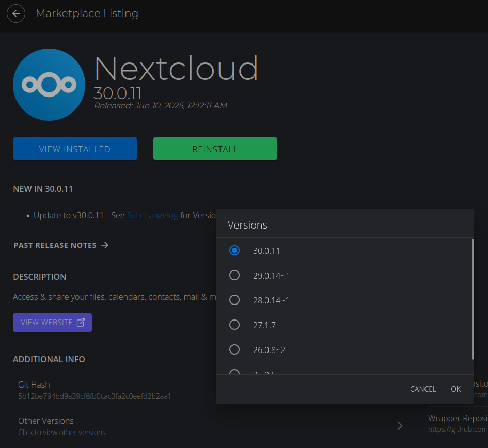Click the Nextcloud app logo
The image size is (488, 448).
(49, 85)
